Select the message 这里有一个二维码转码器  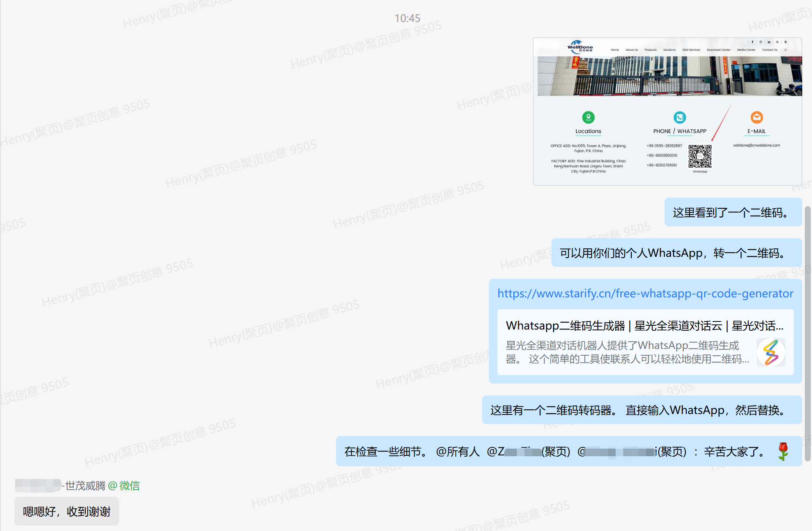[x=642, y=410]
